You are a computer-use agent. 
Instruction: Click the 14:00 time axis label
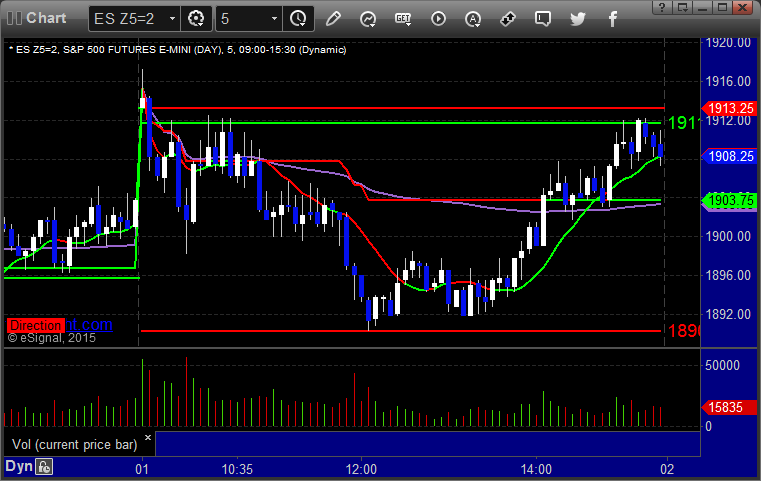tap(536, 469)
